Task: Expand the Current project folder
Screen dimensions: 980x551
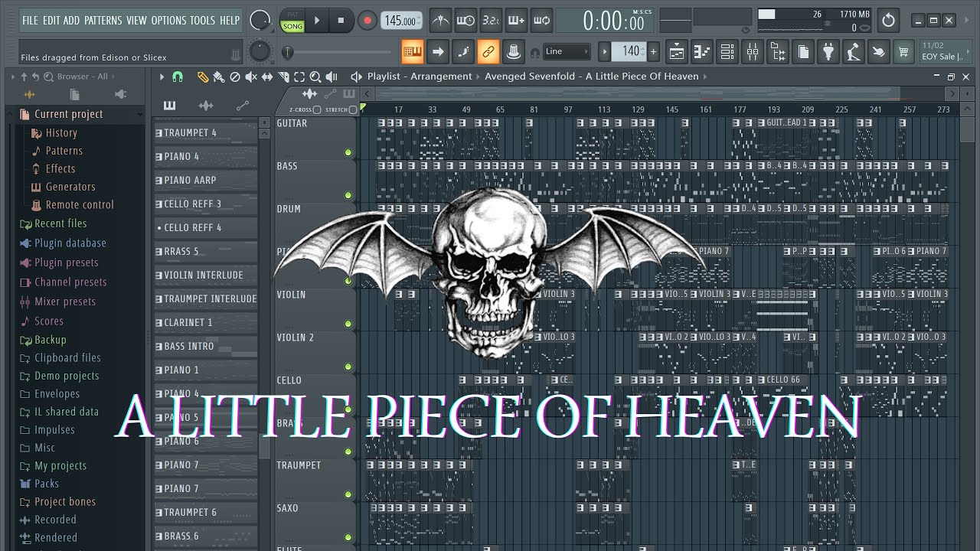Action: [x=69, y=114]
